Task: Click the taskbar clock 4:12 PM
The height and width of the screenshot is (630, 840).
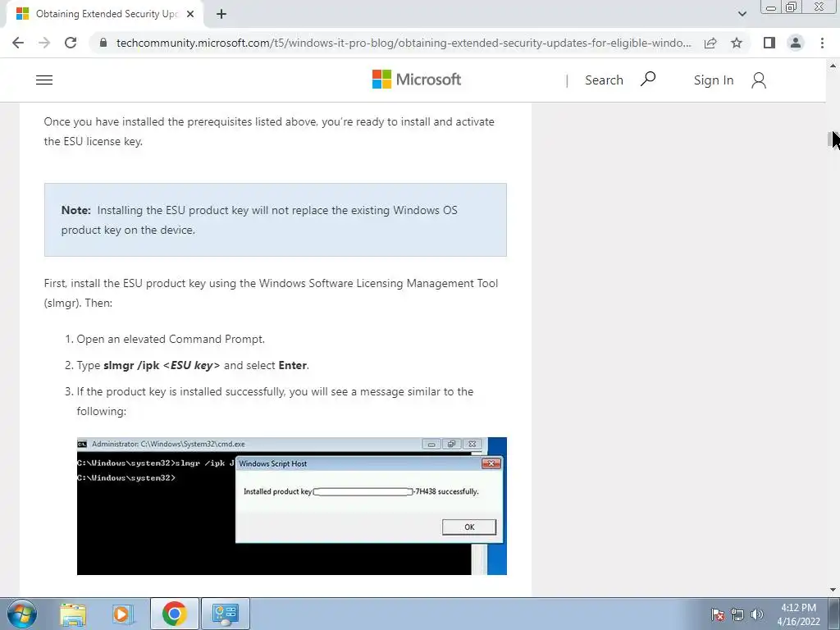Action: pos(798,614)
